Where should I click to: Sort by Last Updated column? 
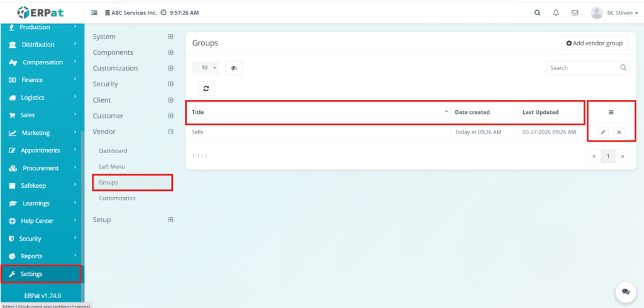(550, 112)
